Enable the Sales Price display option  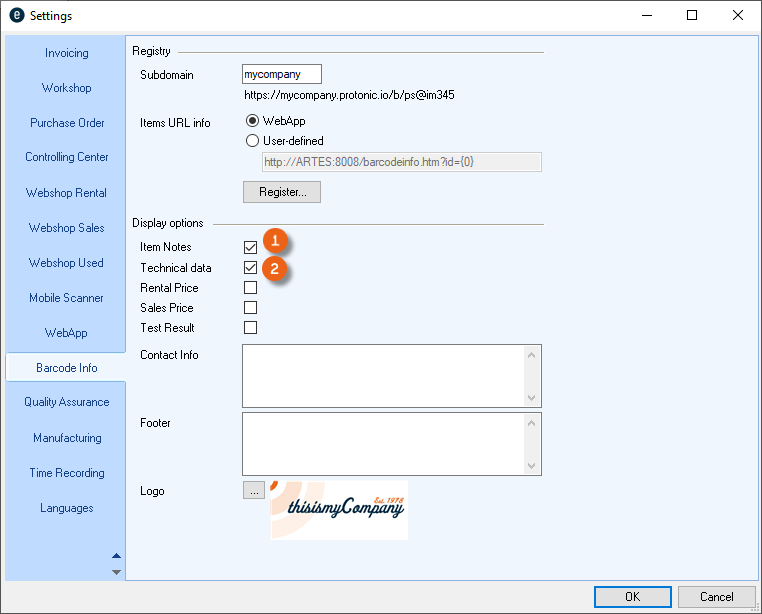pos(251,308)
